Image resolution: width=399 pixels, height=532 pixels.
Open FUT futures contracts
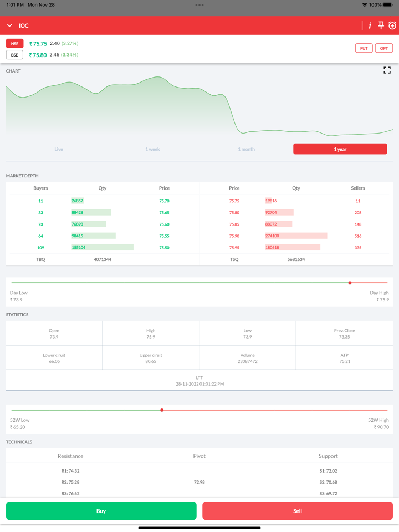(364, 48)
